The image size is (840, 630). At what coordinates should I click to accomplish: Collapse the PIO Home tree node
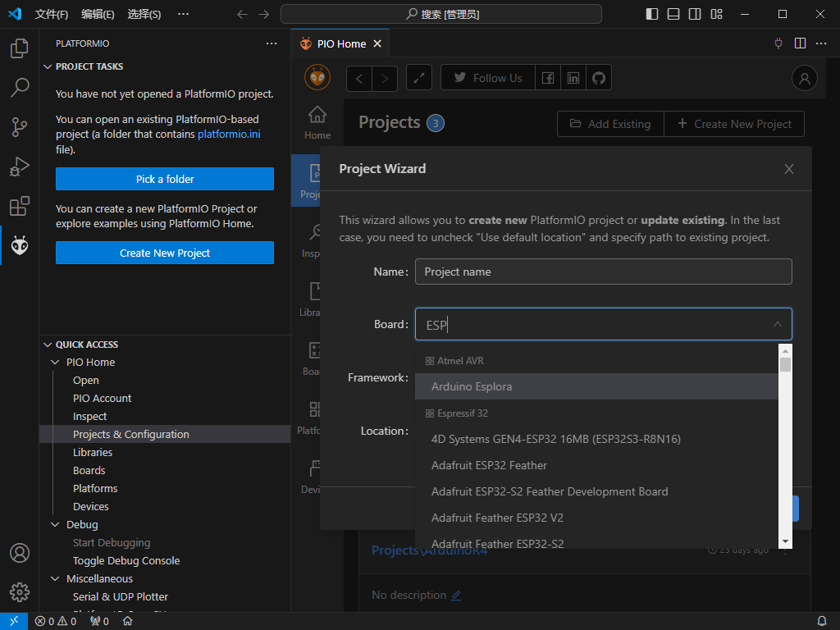(x=55, y=362)
